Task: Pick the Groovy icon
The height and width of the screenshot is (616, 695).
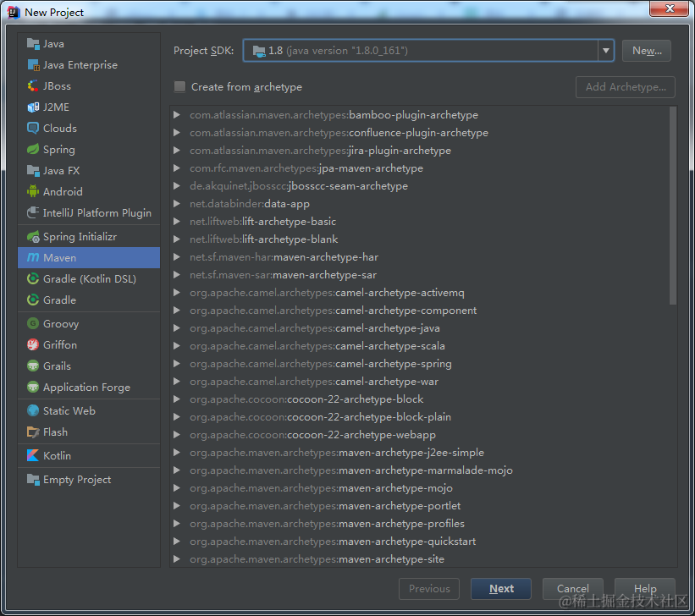Action: coord(33,323)
